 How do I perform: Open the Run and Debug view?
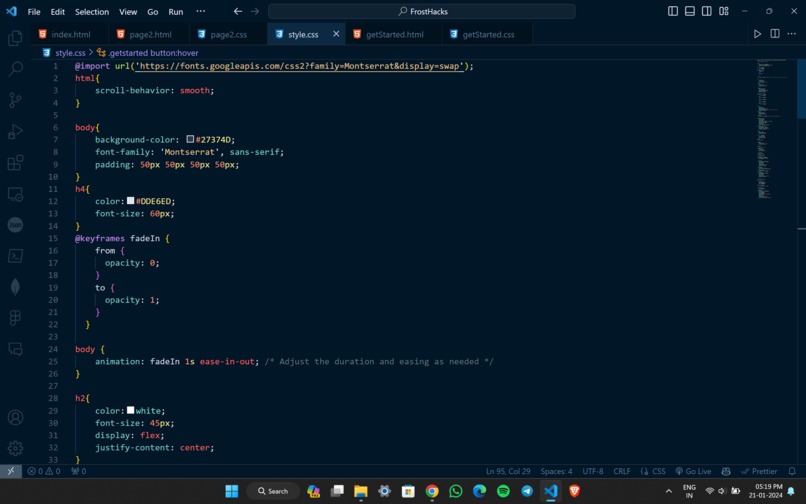15,131
